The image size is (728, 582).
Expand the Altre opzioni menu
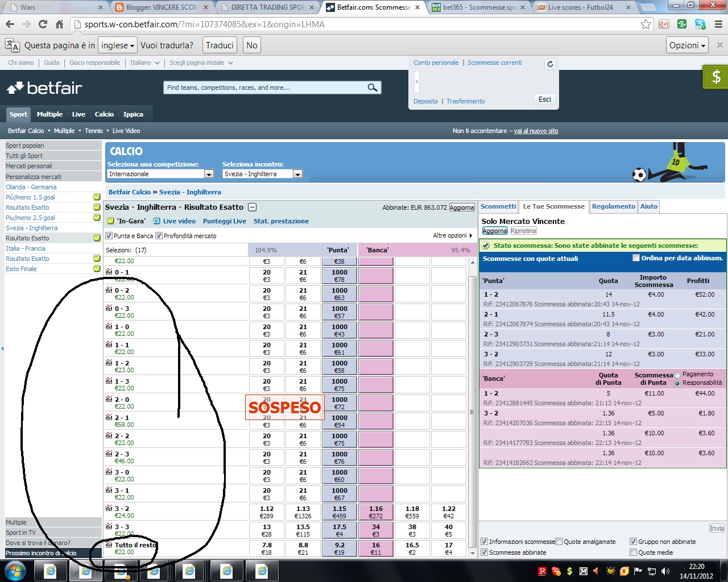click(x=453, y=235)
